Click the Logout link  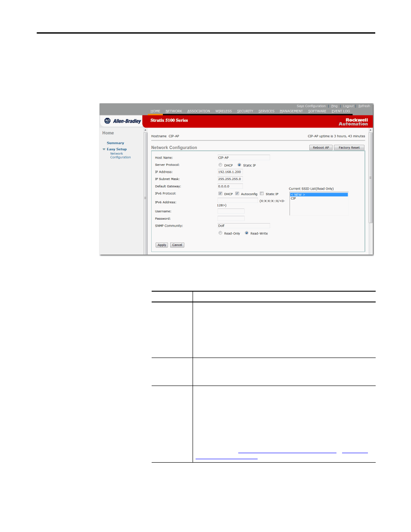[348, 106]
